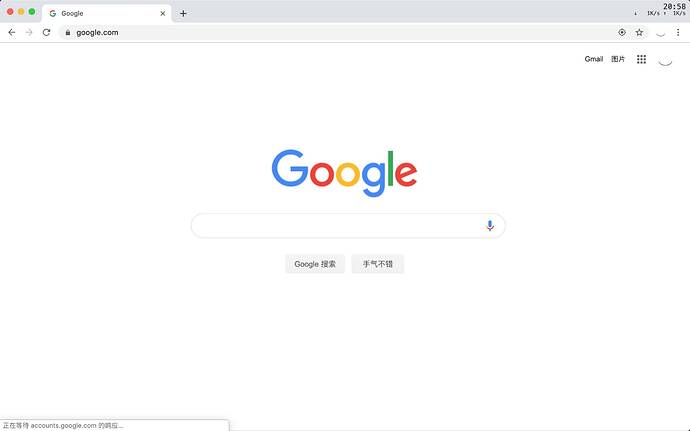Bookmark this page with the star icon
Screen dimensions: 690x431
pos(639,33)
